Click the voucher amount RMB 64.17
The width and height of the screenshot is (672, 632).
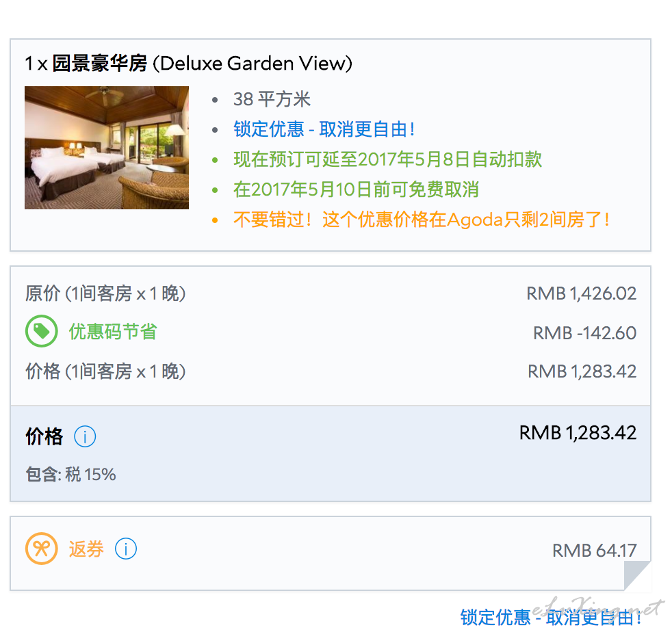595,551
